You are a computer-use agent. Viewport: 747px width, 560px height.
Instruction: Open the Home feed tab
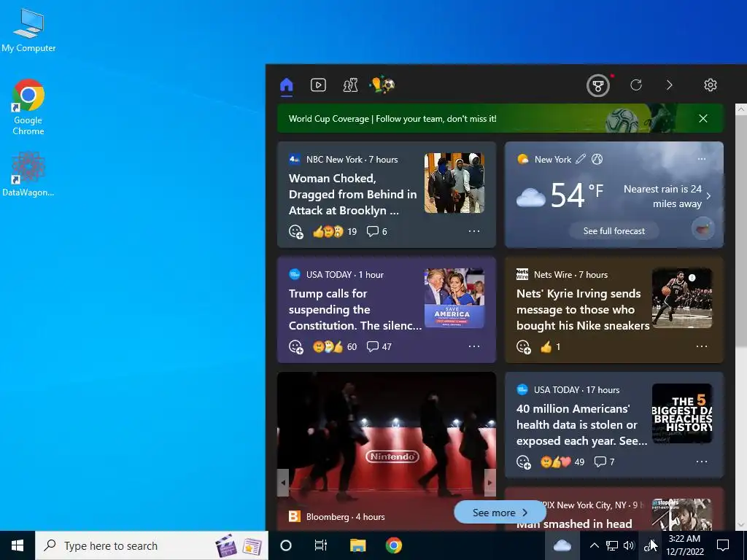click(286, 85)
